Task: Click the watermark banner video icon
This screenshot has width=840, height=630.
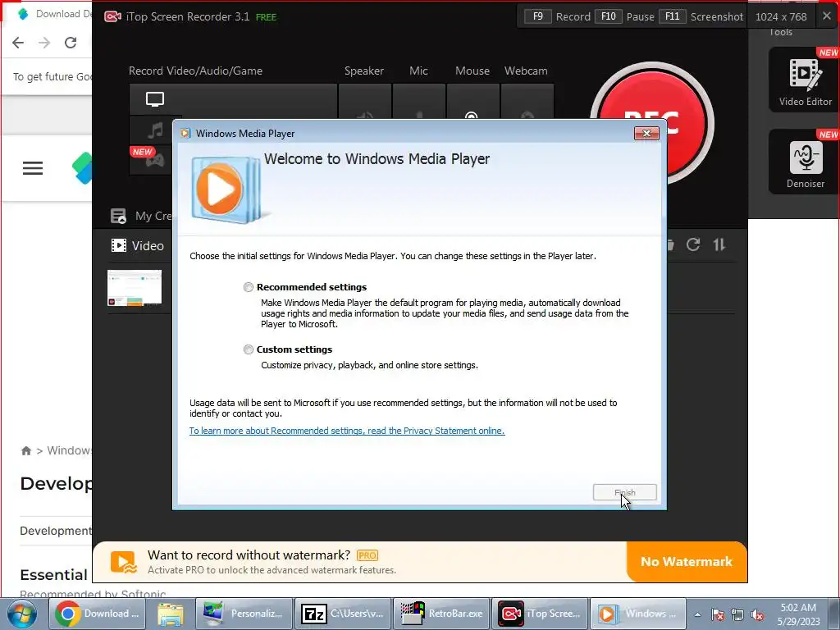Action: click(124, 562)
